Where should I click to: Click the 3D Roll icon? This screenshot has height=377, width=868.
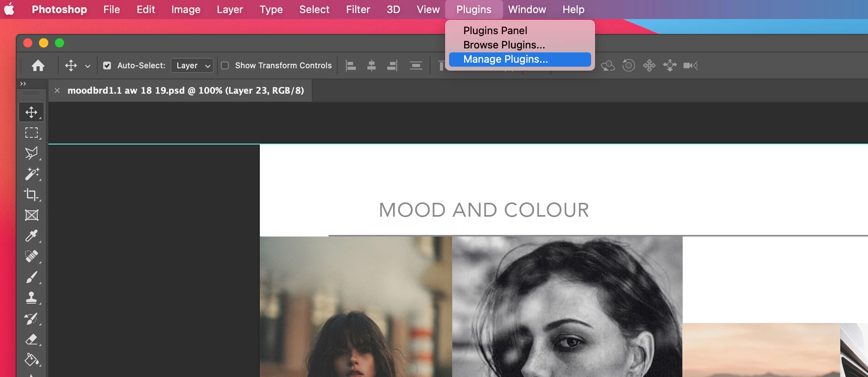click(x=628, y=65)
